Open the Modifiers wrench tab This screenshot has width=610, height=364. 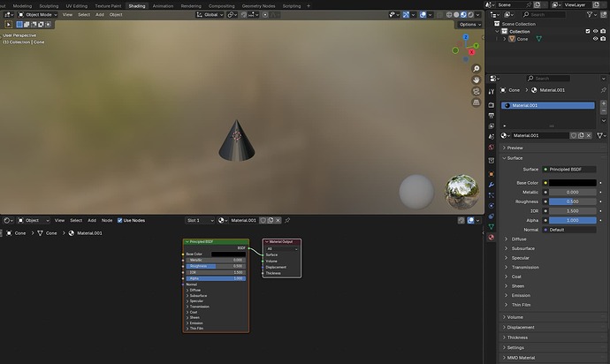(x=492, y=185)
